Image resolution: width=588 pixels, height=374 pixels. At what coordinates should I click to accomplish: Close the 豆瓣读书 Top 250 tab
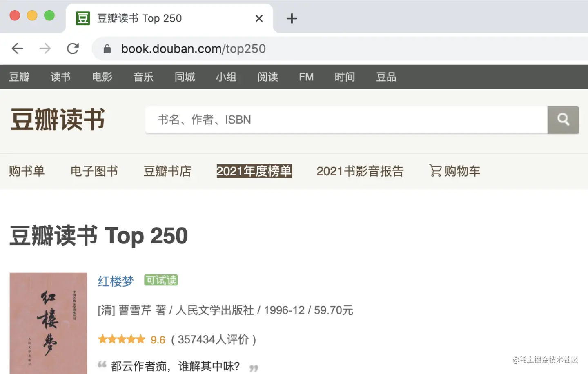(x=259, y=18)
